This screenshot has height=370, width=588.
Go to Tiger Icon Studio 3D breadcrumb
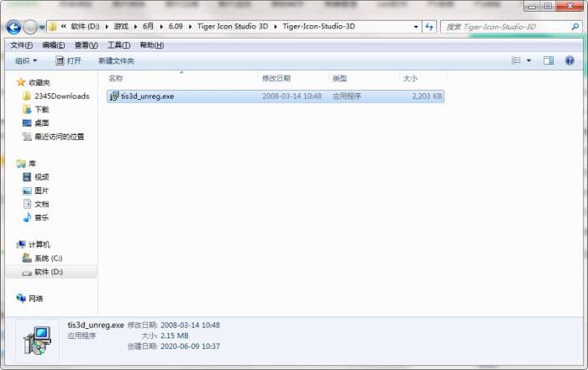point(233,26)
